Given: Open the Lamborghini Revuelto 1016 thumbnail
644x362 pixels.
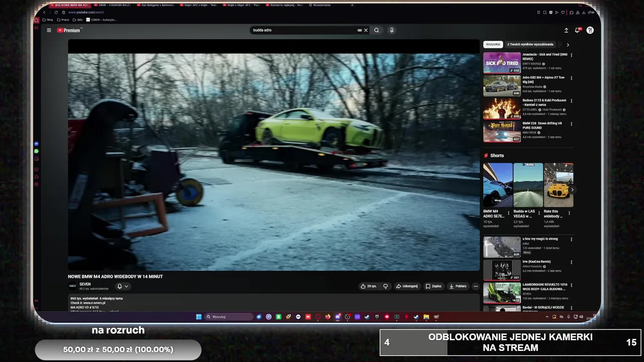Looking at the screenshot, I should [x=502, y=293].
